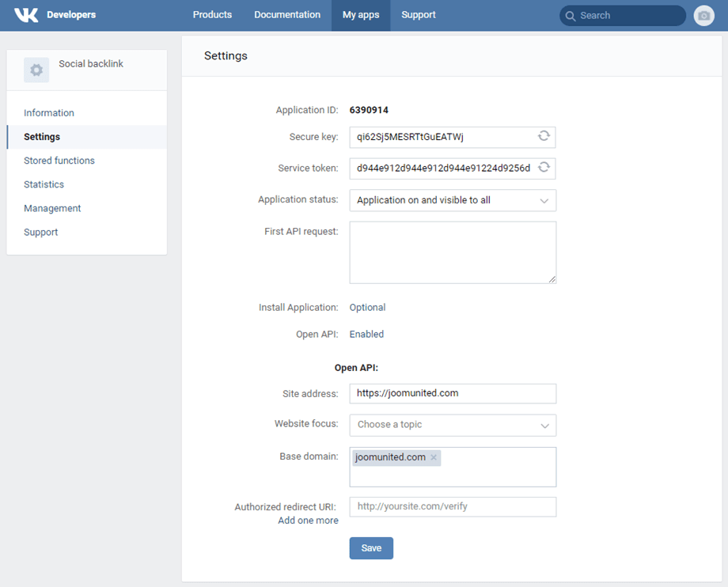Click into the First API request textarea

tap(453, 252)
